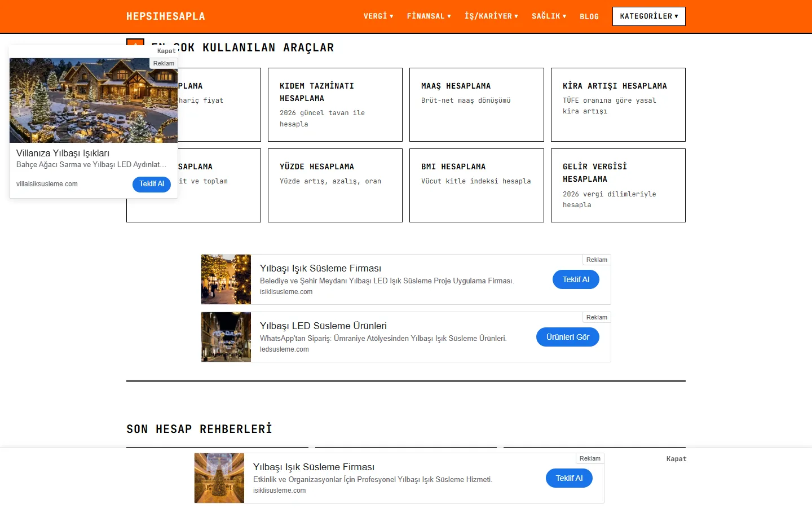The width and height of the screenshot is (812, 508).
Task: Click WhatsApp'tan Sipariş ad description text
Action: (x=383, y=338)
